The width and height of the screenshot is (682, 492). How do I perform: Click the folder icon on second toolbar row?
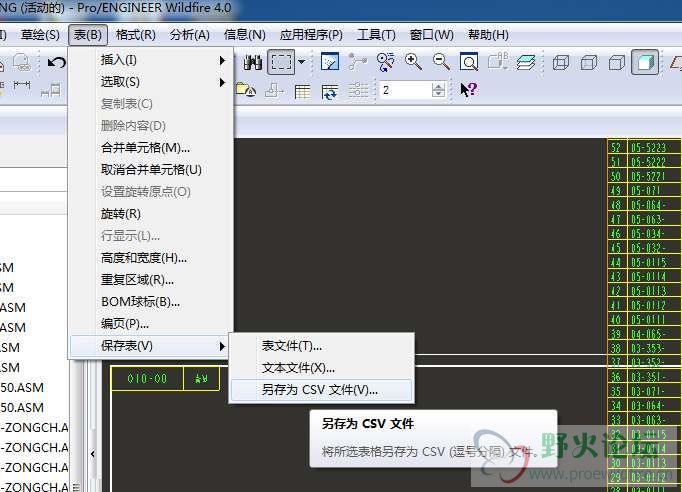246,90
